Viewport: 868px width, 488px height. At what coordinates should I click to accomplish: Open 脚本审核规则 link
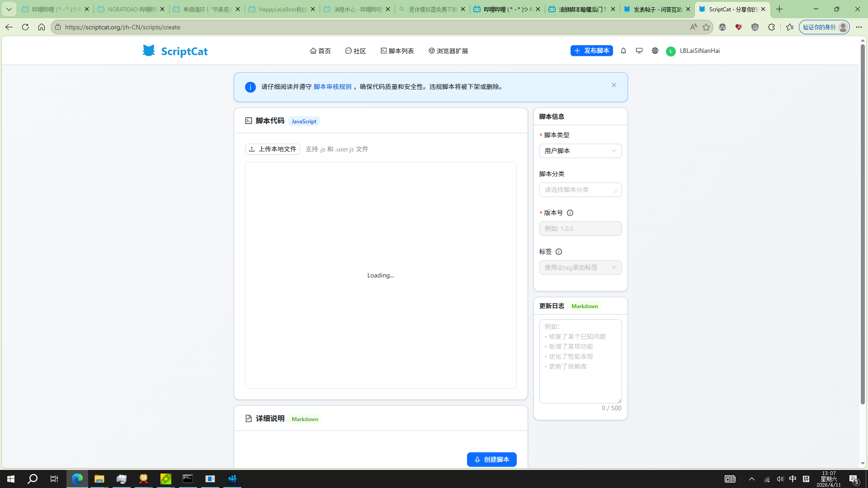pos(332,87)
